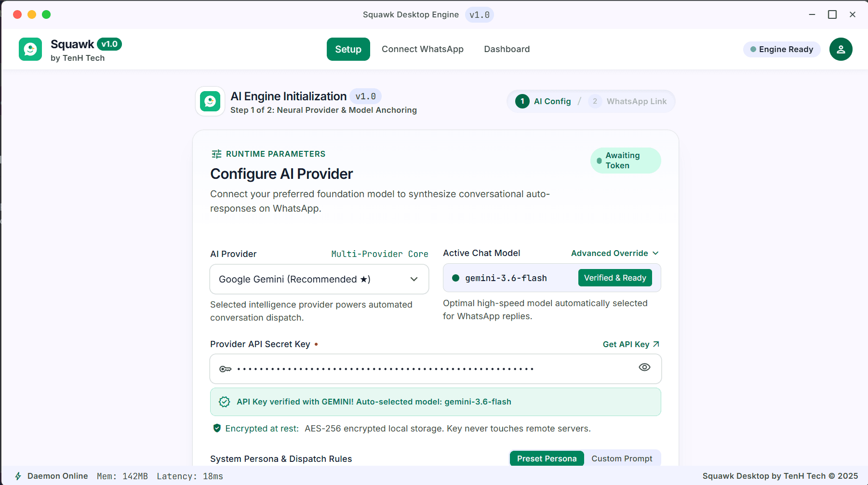
Task: Select the AI Config step
Action: pyautogui.click(x=543, y=101)
